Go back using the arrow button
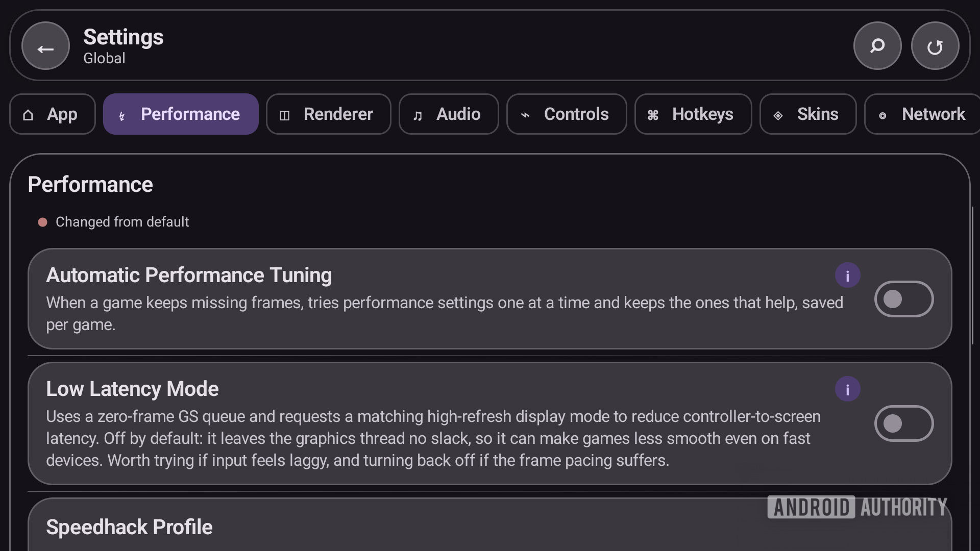980x551 pixels. 45,46
